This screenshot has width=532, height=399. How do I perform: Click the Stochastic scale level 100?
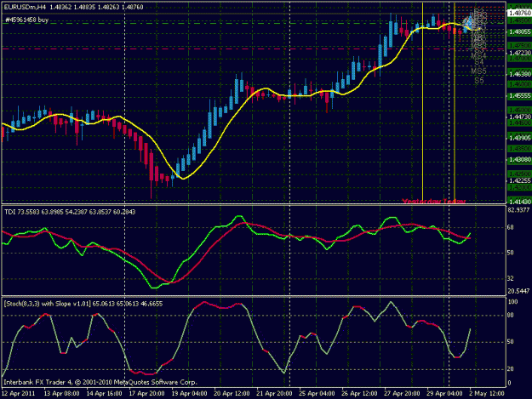coord(512,302)
